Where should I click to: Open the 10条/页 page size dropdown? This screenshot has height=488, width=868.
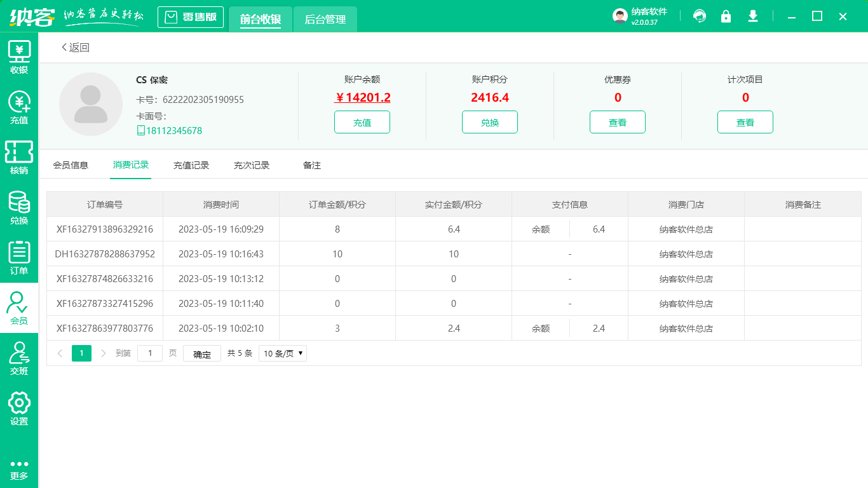pos(283,353)
